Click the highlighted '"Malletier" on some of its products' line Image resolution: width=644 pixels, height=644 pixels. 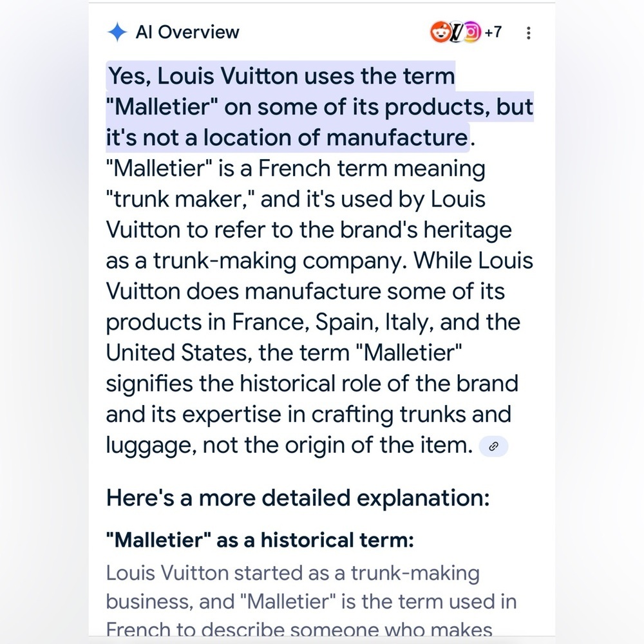319,108
